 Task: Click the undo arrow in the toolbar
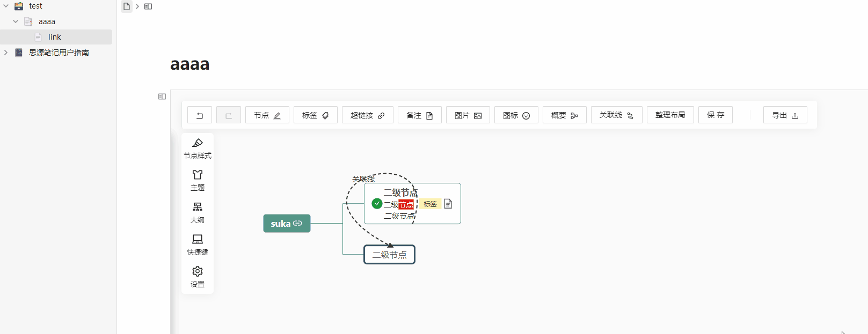tap(199, 114)
